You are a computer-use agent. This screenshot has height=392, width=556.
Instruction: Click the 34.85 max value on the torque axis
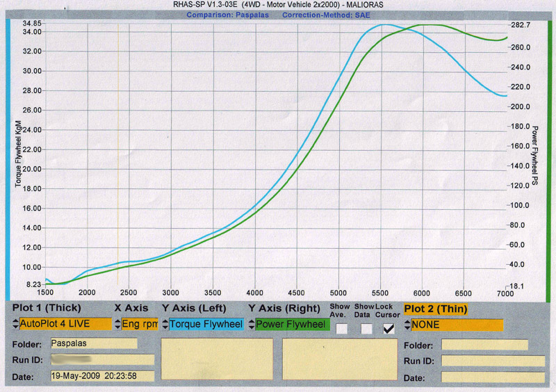tap(32, 24)
